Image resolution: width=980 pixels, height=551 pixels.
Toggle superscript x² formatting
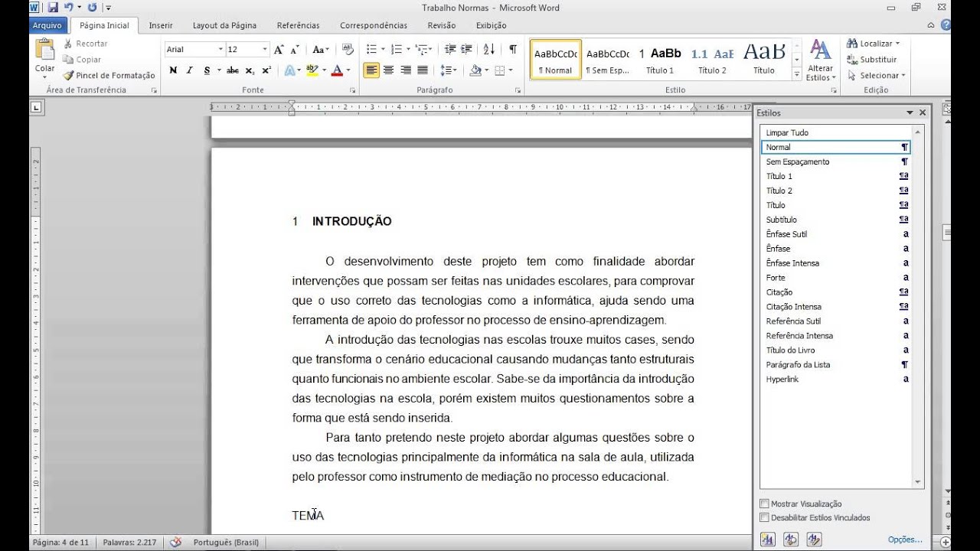click(266, 70)
